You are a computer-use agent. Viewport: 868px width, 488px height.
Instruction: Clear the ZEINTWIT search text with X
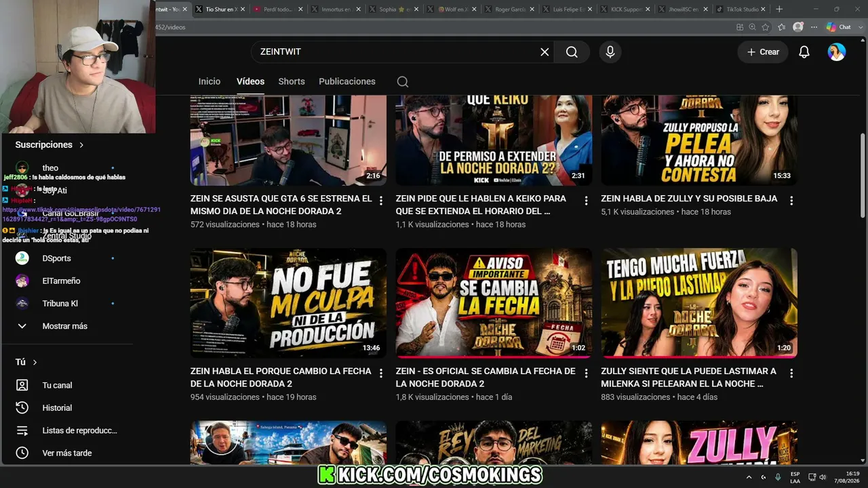coord(545,52)
